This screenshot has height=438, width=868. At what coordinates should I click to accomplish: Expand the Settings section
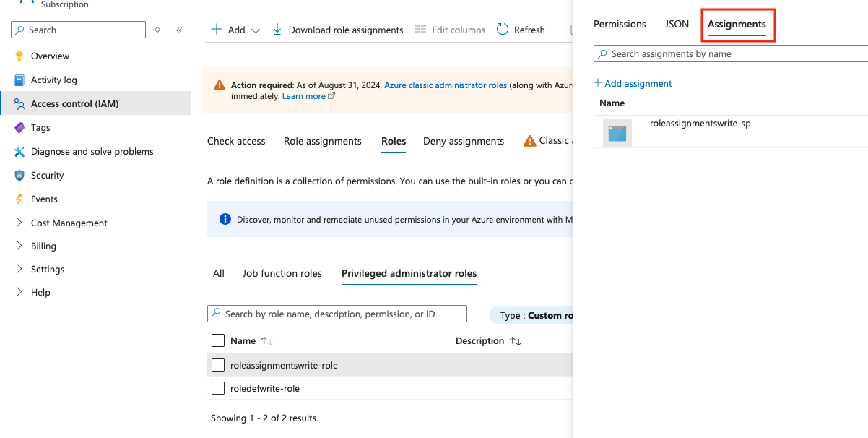tap(19, 270)
